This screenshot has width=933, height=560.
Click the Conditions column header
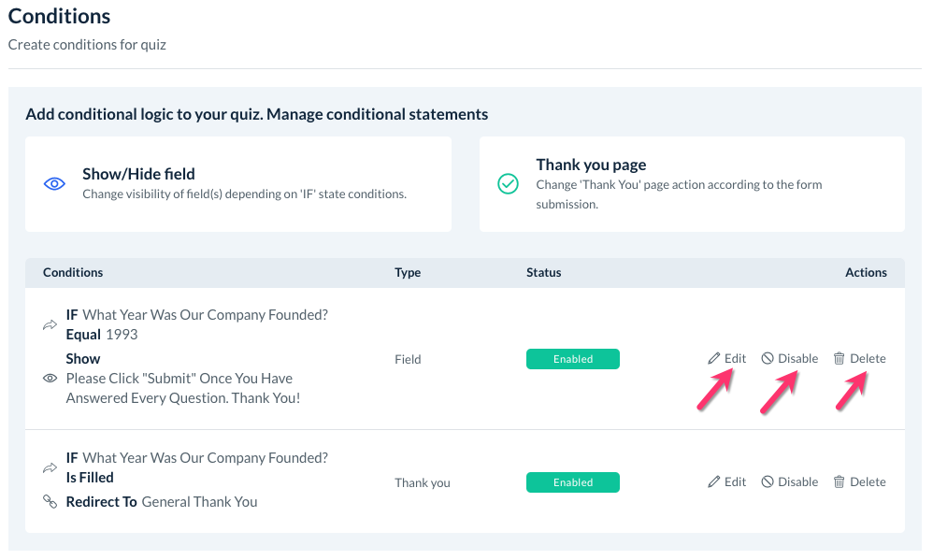[73, 273]
